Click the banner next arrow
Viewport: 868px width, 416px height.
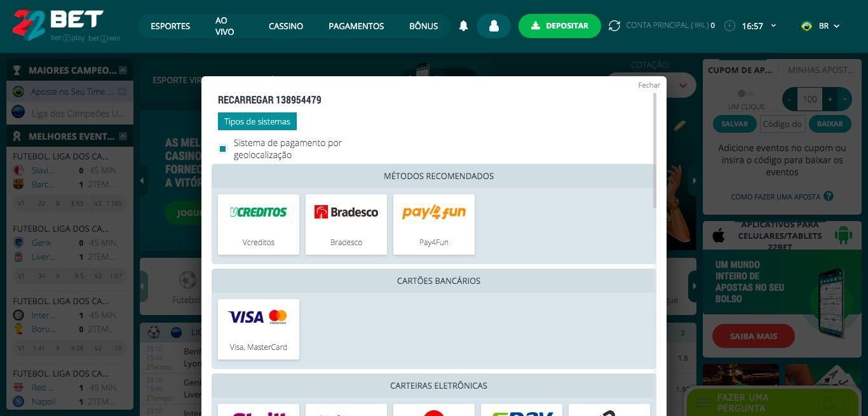coord(694,181)
